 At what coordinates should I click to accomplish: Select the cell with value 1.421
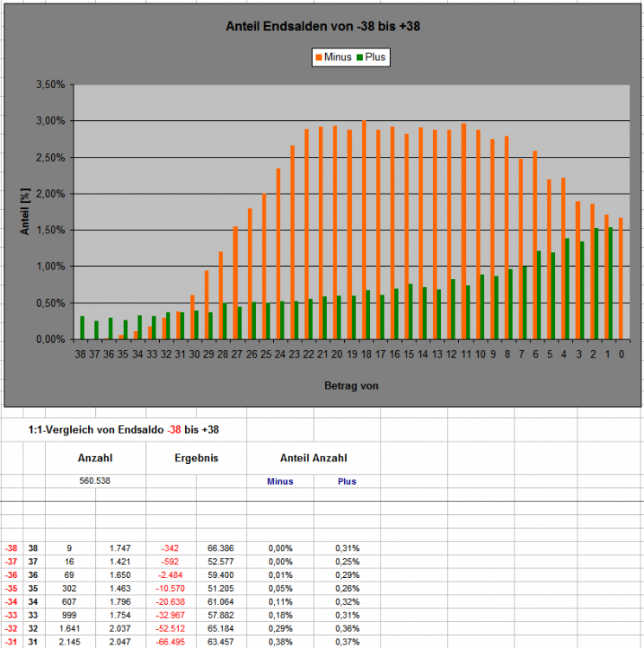click(x=121, y=562)
